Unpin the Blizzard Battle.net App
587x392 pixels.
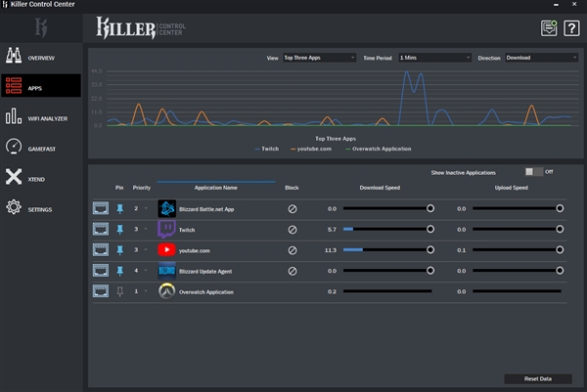[120, 208]
